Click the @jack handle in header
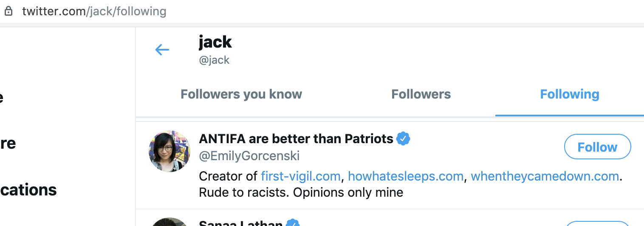 coord(214,60)
